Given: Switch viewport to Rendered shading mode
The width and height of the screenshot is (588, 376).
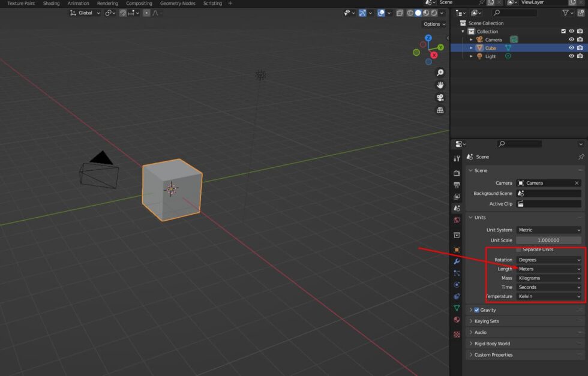Looking at the screenshot, I should 433,13.
